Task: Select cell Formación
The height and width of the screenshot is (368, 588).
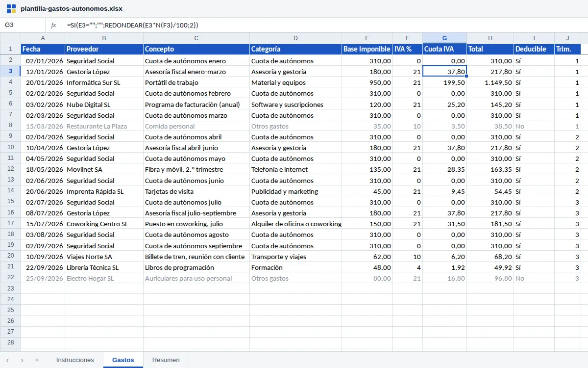Action: [296, 267]
